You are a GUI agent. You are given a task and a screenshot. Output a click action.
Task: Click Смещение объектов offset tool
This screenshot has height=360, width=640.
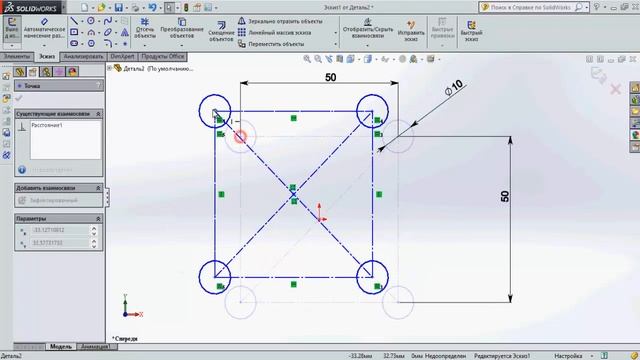(x=221, y=31)
